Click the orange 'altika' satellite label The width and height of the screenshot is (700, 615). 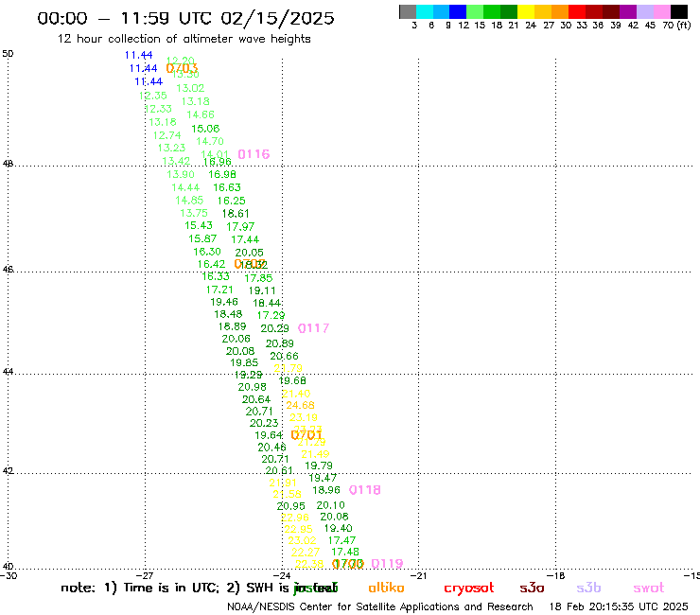coord(386,588)
